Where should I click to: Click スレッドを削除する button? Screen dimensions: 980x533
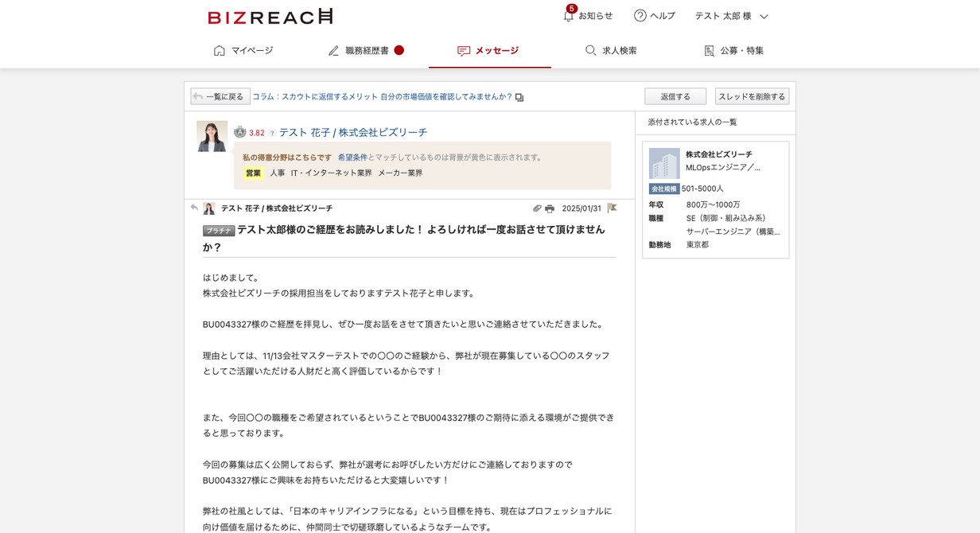pyautogui.click(x=752, y=96)
